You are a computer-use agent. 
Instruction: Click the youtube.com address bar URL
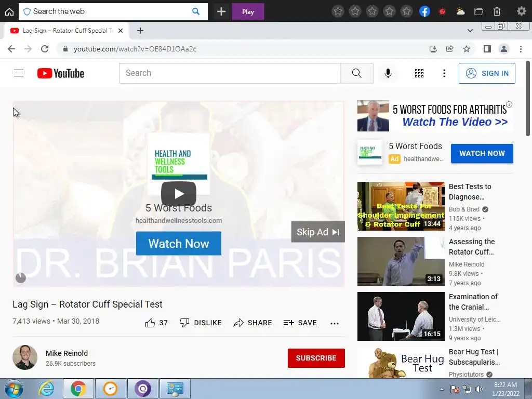click(135, 49)
